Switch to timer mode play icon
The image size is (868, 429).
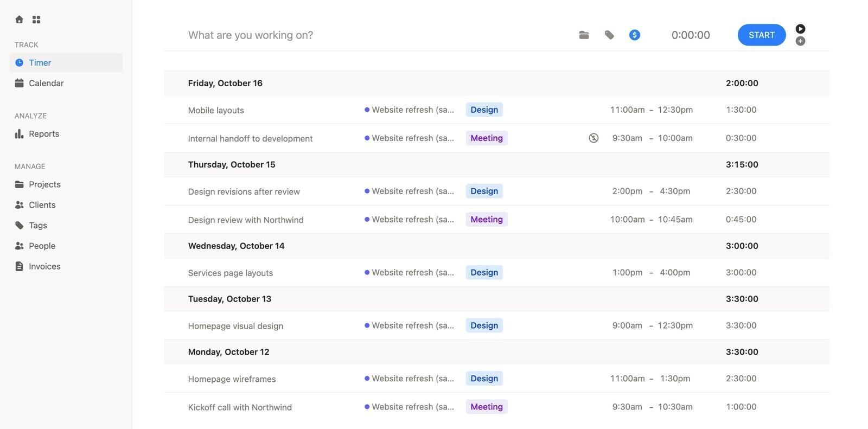(800, 29)
